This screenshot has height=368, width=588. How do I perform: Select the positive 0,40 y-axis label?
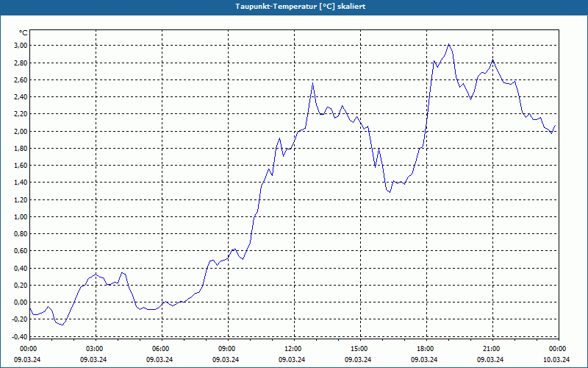[x=21, y=268]
